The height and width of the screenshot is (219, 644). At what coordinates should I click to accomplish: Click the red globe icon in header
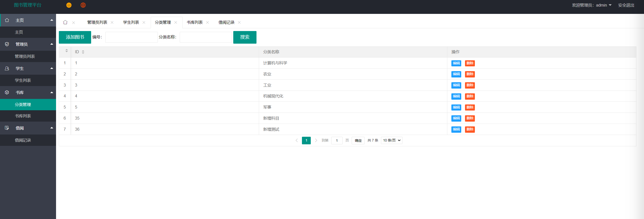click(83, 5)
